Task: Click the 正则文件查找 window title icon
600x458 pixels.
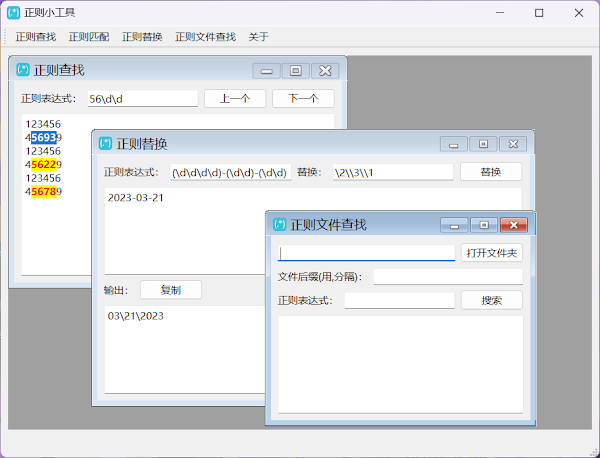Action: [x=279, y=224]
